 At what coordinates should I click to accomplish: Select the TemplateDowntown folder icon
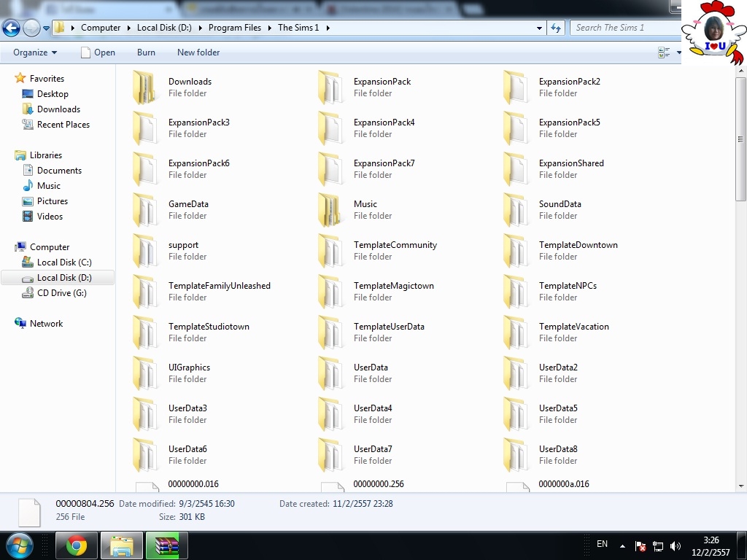click(516, 251)
